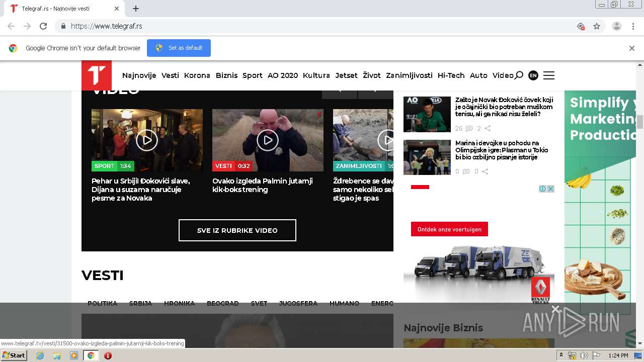This screenshot has height=362, width=644.
Task: Launch Internet Explorer from taskbar
Action: click(40, 355)
